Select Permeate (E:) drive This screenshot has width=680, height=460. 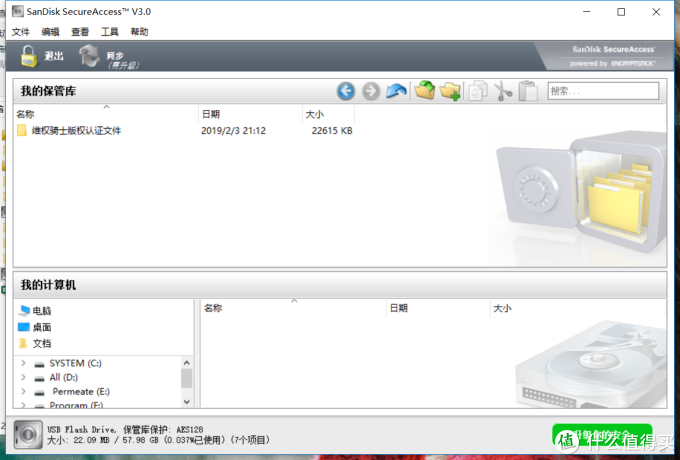(x=81, y=391)
